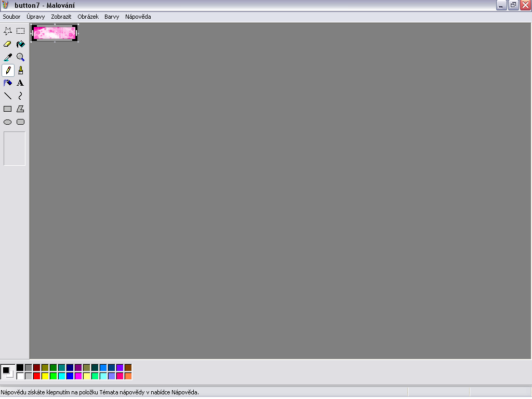532x399 pixels.
Task: Pick the Ellipse shape tool
Action: point(8,122)
